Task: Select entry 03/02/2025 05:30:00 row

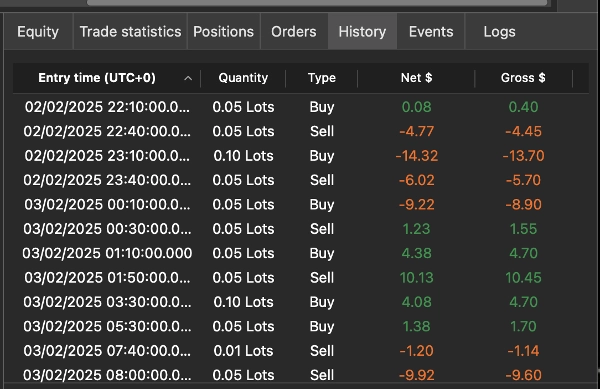Action: (300, 327)
